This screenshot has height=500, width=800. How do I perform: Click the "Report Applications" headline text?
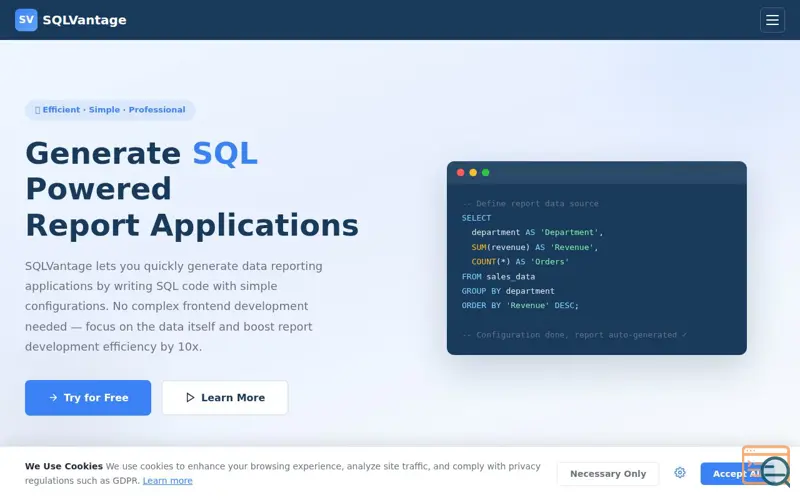tap(192, 226)
